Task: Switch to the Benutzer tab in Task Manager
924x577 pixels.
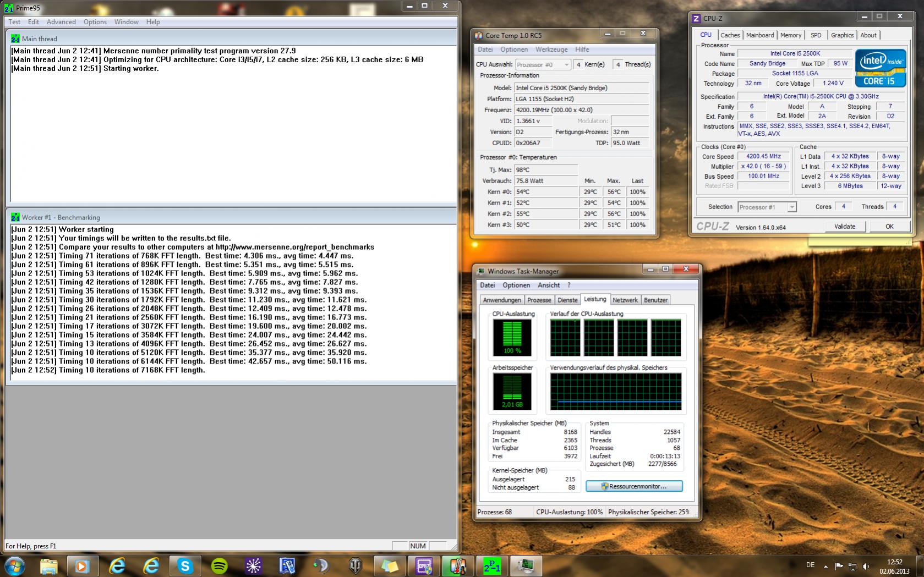Action: point(656,300)
